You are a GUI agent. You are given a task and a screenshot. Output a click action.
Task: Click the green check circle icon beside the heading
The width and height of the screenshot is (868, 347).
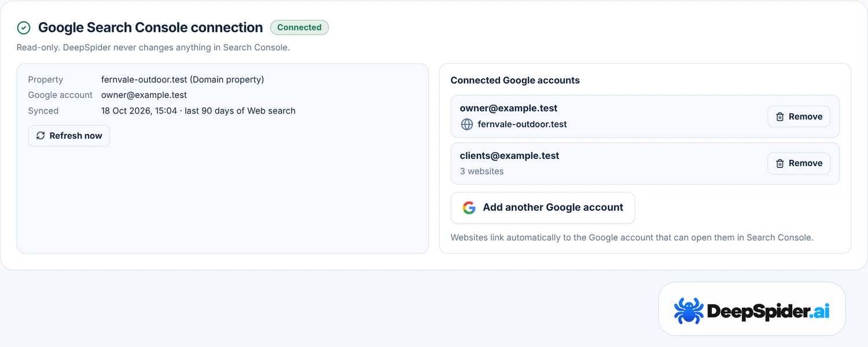point(24,28)
